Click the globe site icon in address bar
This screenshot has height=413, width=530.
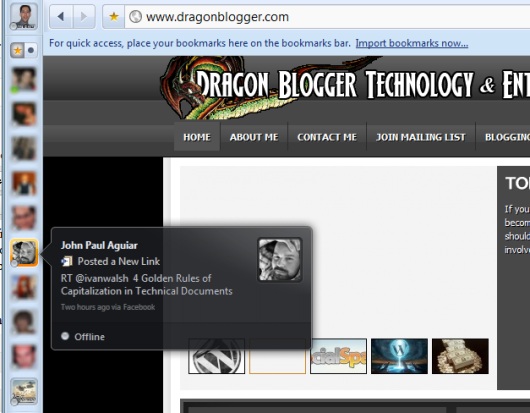136,17
